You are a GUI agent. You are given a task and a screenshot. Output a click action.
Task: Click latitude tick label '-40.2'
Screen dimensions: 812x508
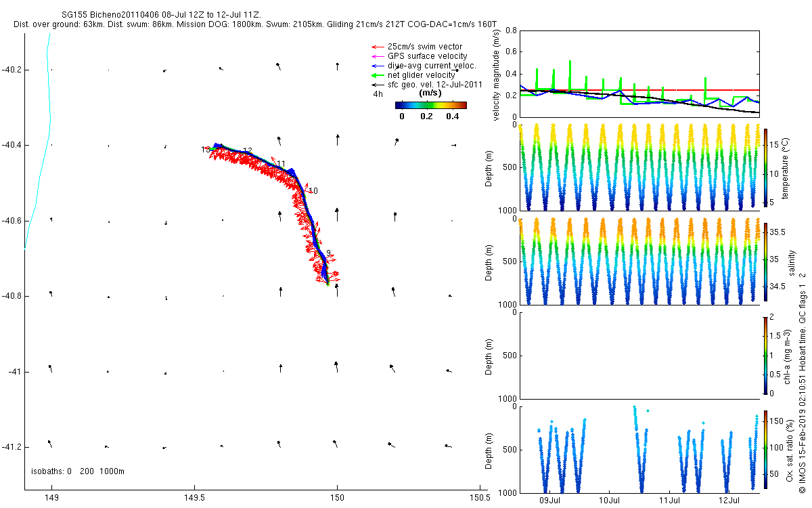click(12, 70)
